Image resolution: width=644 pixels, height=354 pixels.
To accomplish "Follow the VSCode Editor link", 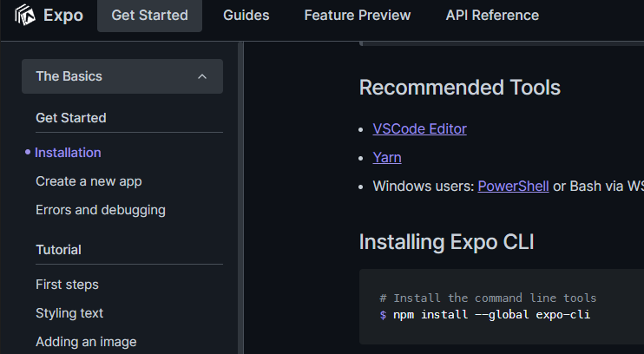I will (x=419, y=129).
